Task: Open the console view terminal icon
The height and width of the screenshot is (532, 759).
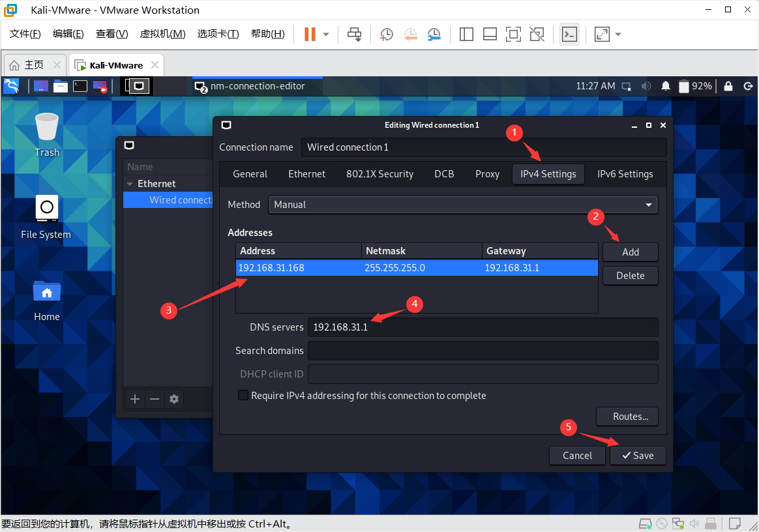Action: click(x=569, y=35)
